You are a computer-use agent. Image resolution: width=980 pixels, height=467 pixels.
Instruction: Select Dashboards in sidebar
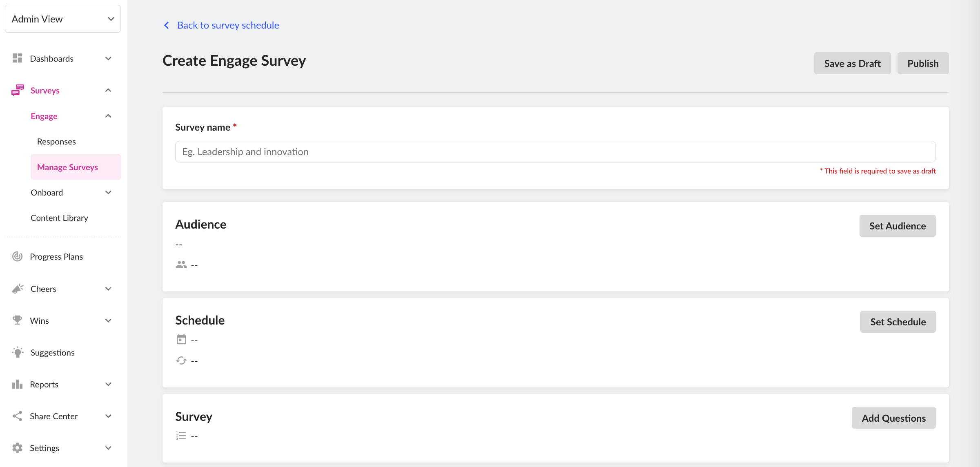(x=52, y=58)
